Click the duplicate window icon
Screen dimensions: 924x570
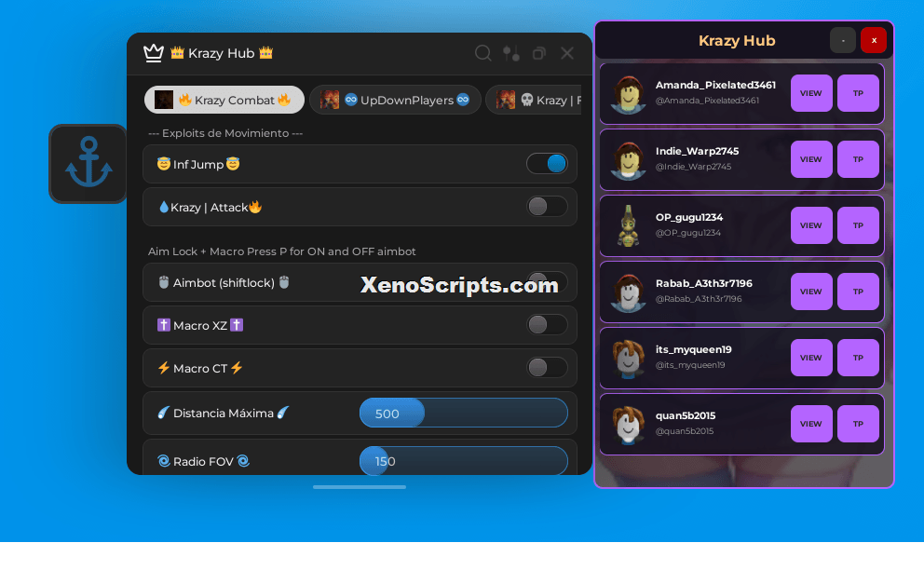538,53
